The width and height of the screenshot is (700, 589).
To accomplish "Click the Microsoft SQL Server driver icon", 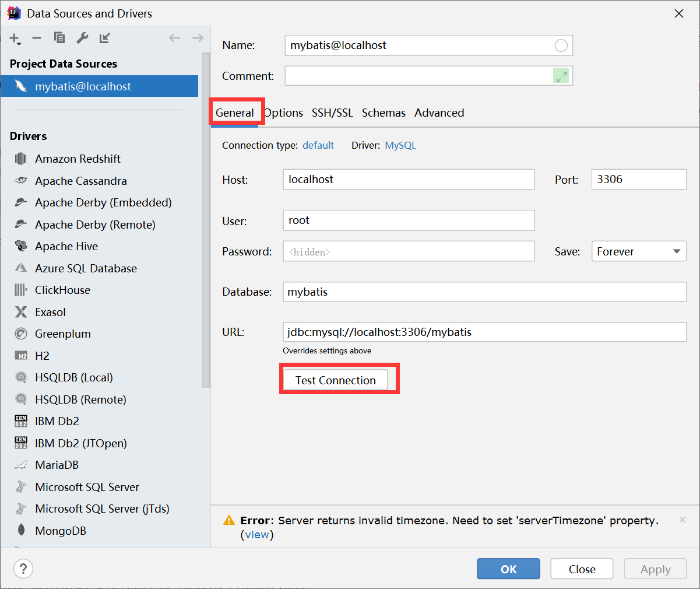I will (x=21, y=487).
